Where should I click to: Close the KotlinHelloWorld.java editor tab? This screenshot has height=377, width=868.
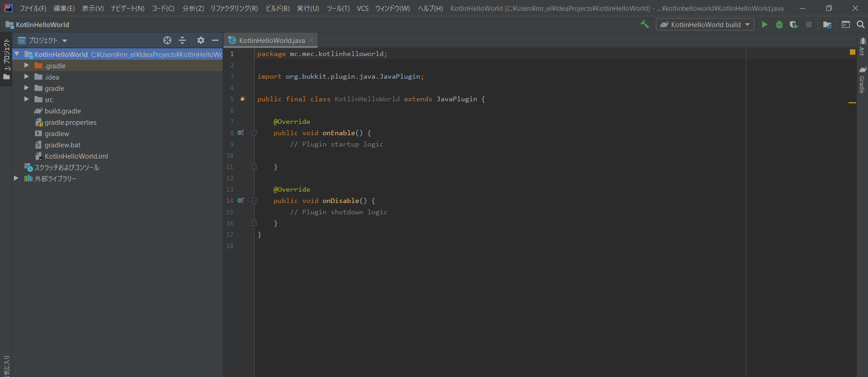(311, 40)
